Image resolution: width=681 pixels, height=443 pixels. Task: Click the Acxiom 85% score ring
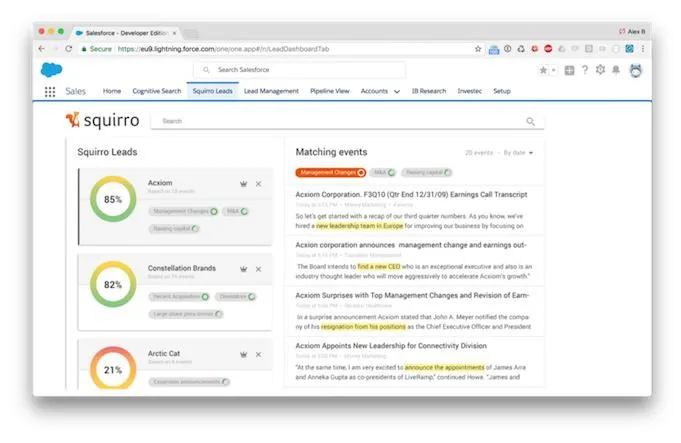(113, 199)
